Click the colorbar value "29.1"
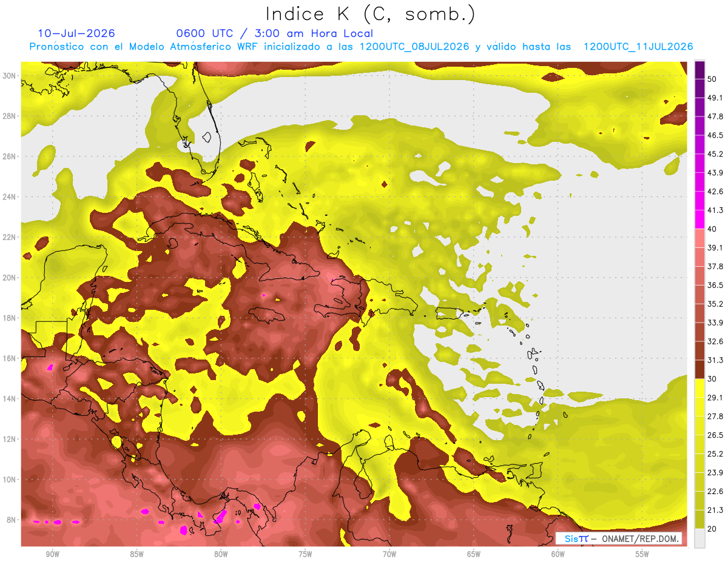 tap(715, 398)
